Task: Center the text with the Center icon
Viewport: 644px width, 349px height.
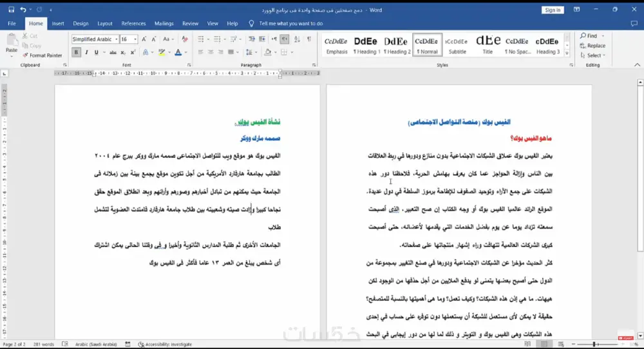Action: (x=211, y=52)
